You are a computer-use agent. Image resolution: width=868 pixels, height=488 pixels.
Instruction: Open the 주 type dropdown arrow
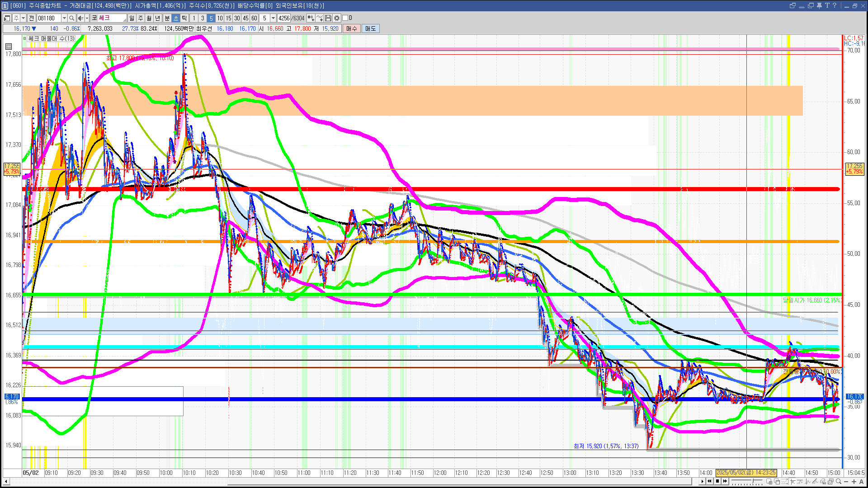(x=23, y=18)
